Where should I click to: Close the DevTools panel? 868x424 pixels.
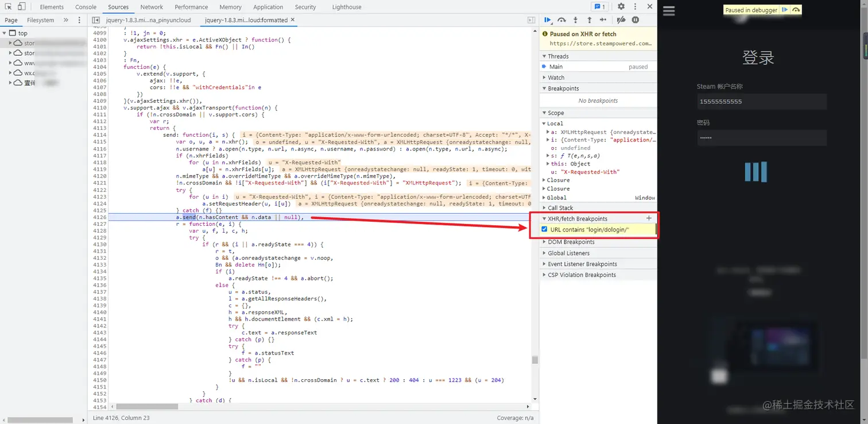tap(649, 7)
